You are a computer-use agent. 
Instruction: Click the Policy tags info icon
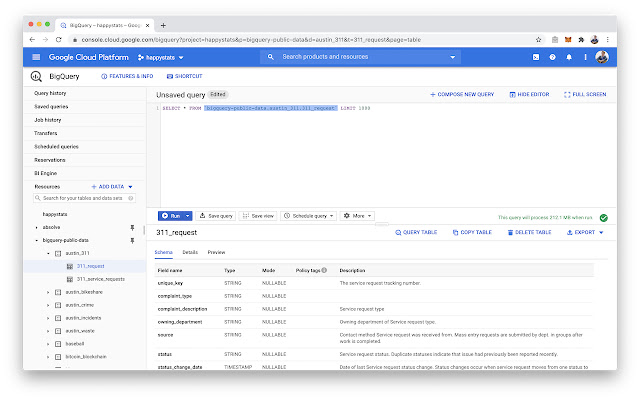click(324, 270)
